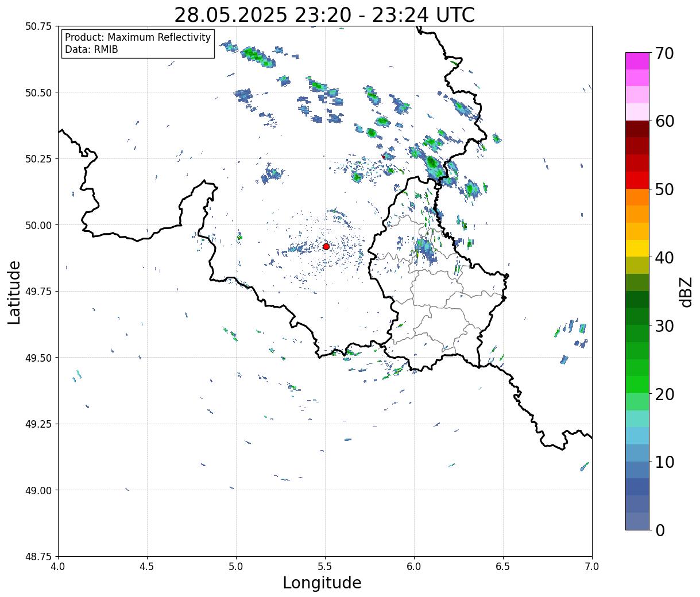This screenshot has width=700, height=597.
Task: Click latitude tick label 49.75
Action: (x=38, y=292)
